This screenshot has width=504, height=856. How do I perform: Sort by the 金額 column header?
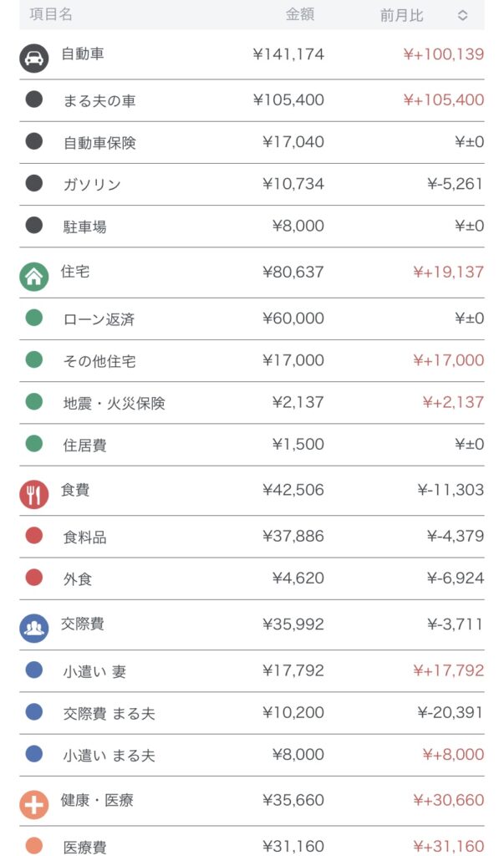click(x=300, y=15)
